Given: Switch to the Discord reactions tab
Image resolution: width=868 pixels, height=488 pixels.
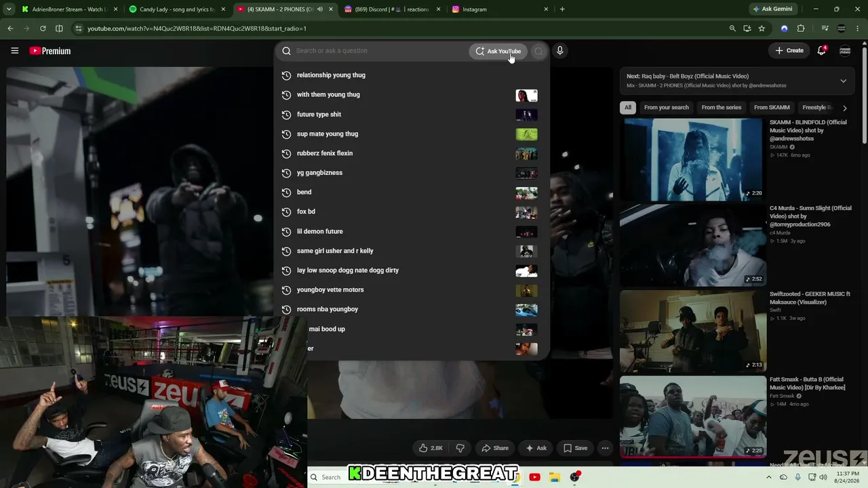Looking at the screenshot, I should (392, 9).
